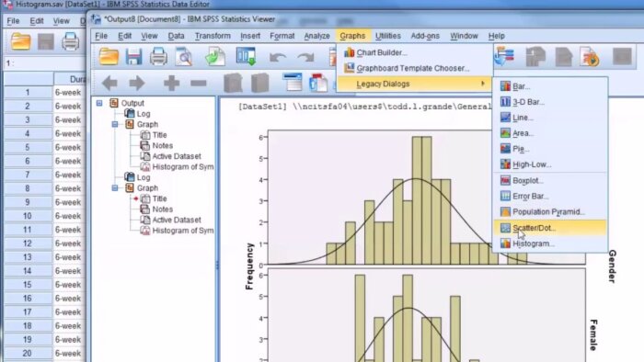Open the Analyze menu
This screenshot has height=362, width=644.
(x=316, y=36)
